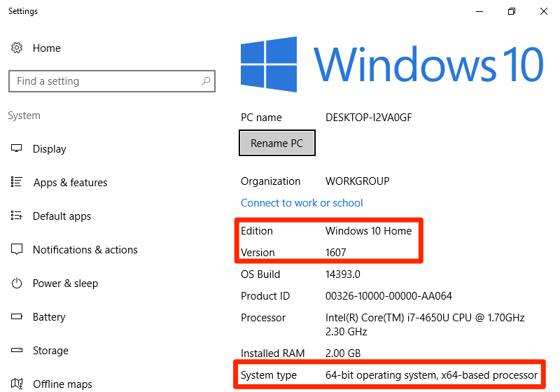Click the Rename PC button
The width and height of the screenshot is (560, 392).
coord(276,143)
